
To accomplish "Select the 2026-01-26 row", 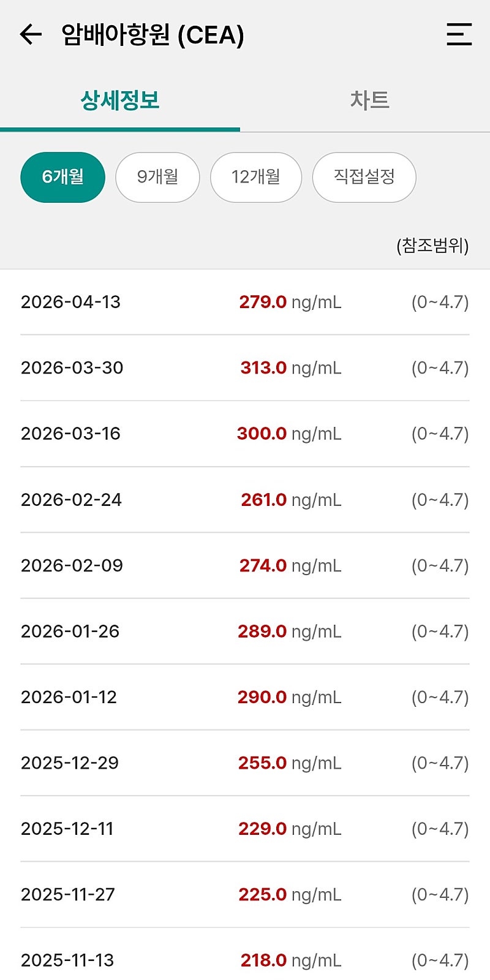I will [245, 631].
